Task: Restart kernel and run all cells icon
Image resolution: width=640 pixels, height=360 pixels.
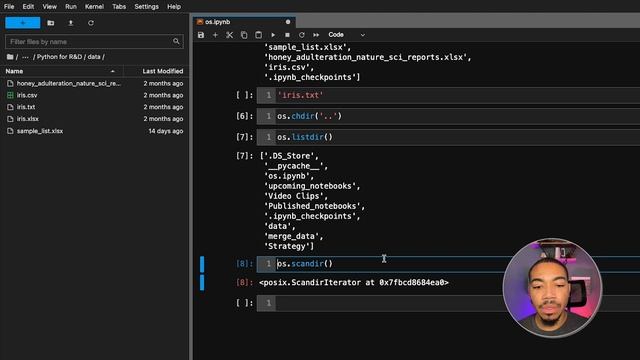Action: [316, 35]
